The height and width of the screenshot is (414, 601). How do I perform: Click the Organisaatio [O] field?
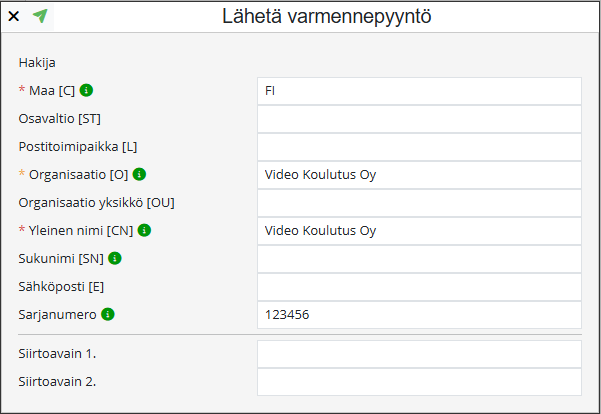click(x=419, y=175)
